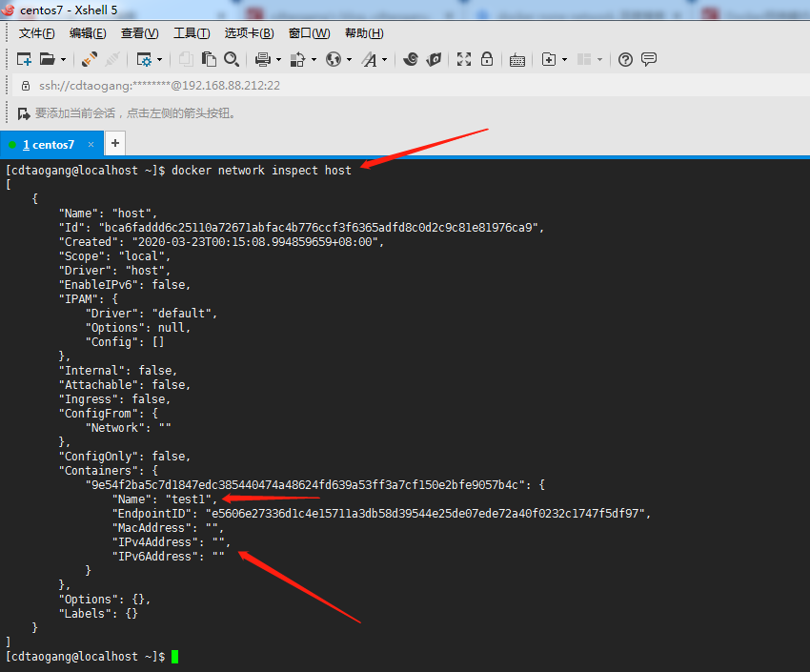The width and height of the screenshot is (810, 672).
Task: Close the centos7 tab with its x
Action: coord(91,145)
